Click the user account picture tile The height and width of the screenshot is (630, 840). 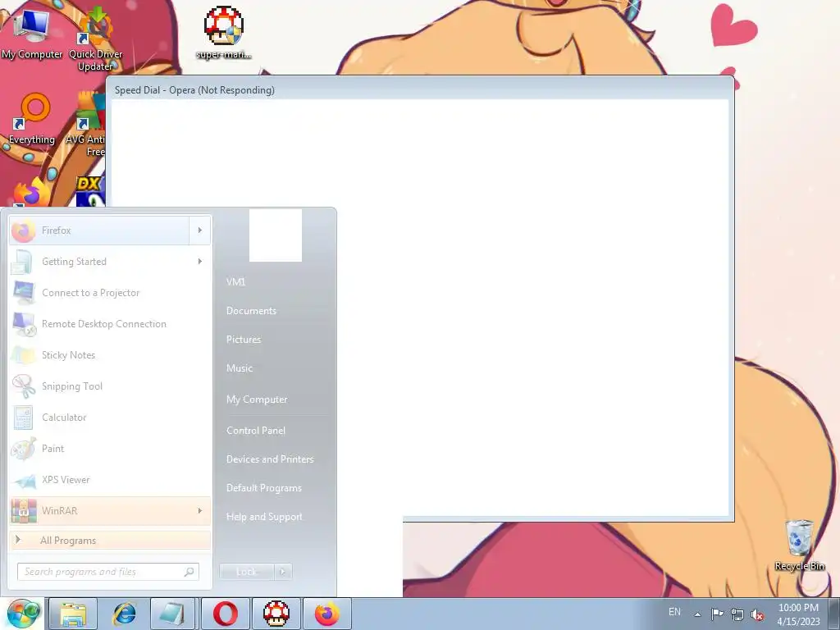276,235
